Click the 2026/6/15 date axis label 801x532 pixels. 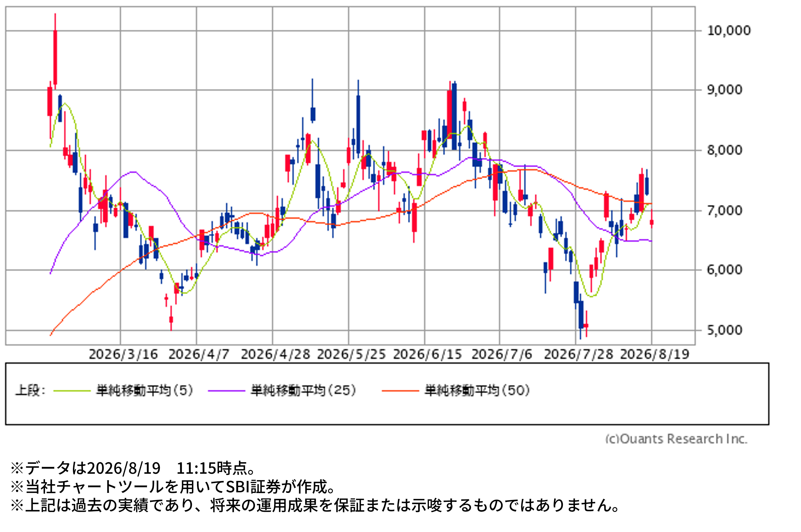coord(428,355)
